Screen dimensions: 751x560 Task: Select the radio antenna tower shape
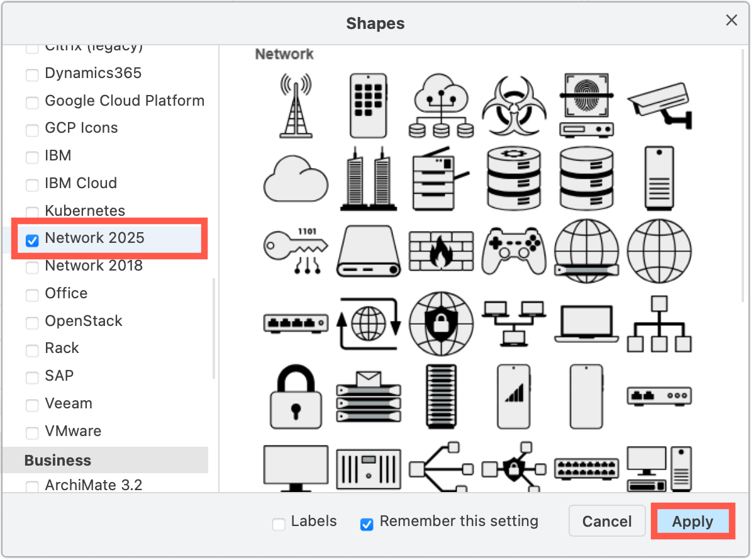tap(296, 106)
